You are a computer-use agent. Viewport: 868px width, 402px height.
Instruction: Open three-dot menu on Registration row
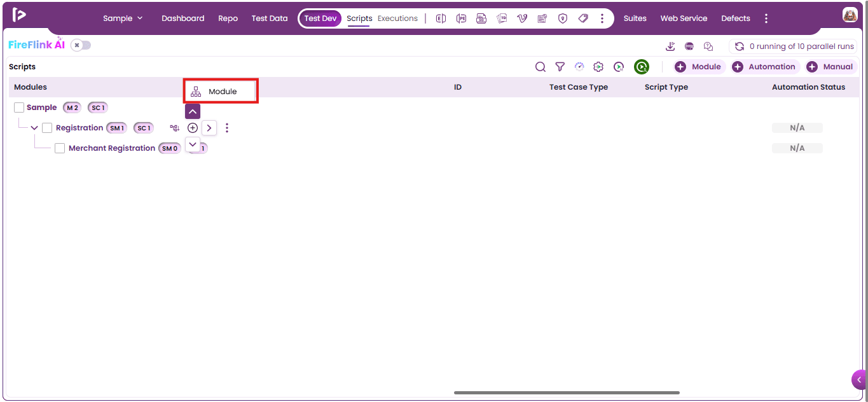[227, 128]
